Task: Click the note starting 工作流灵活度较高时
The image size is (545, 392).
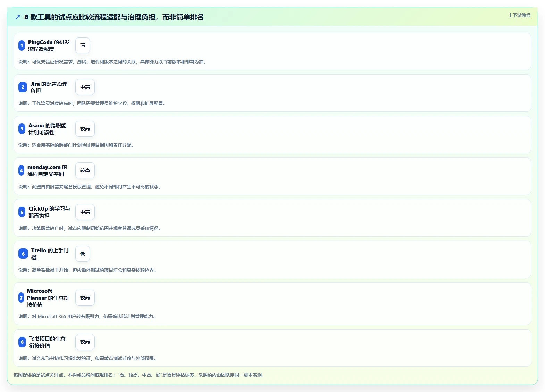Action: 92,103
